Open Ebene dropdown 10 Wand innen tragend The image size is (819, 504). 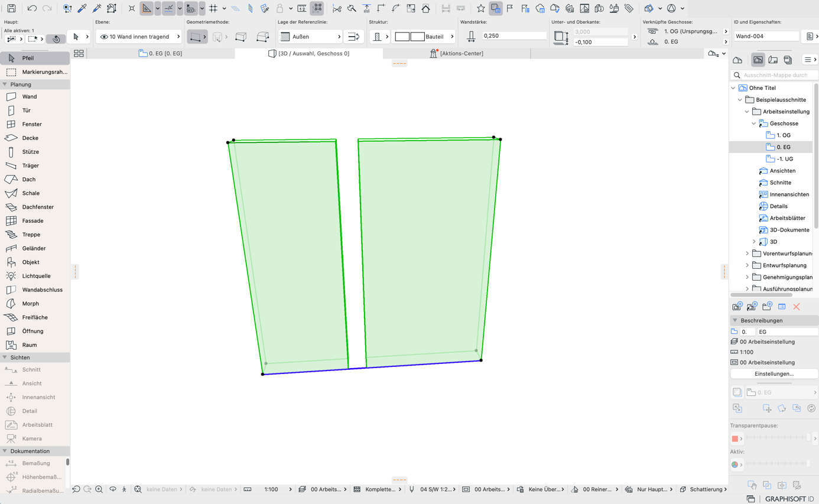click(x=139, y=37)
